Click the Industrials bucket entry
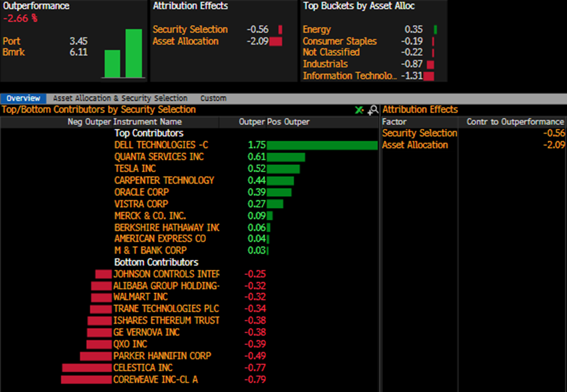Viewport: 567px width, 392px height. tap(325, 64)
